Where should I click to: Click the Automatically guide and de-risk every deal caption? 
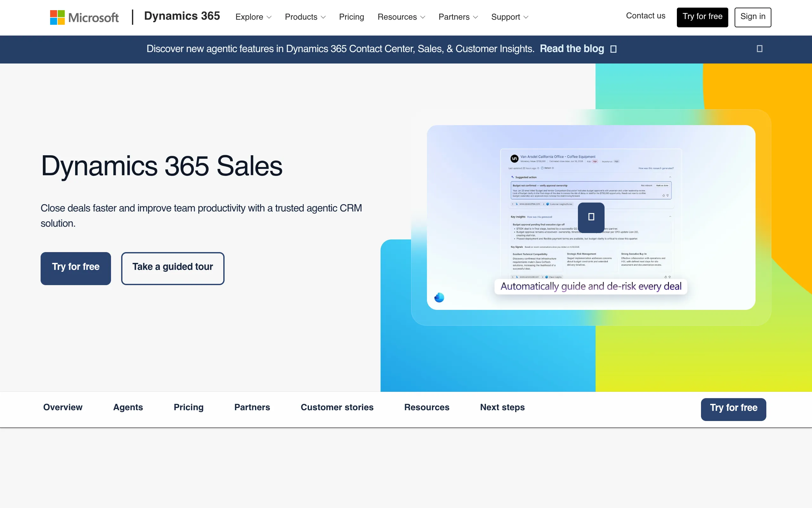click(x=591, y=286)
